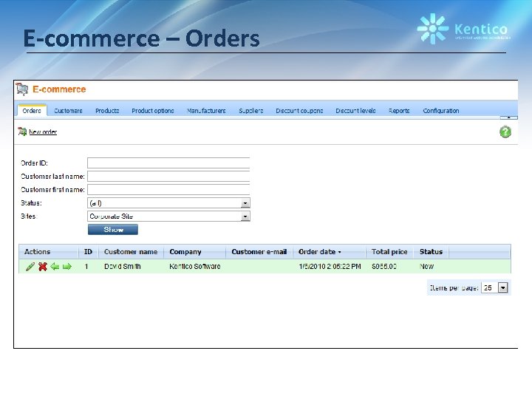This screenshot has height=399, width=532.
Task: Focus the Customer first name field
Action: pos(168,189)
